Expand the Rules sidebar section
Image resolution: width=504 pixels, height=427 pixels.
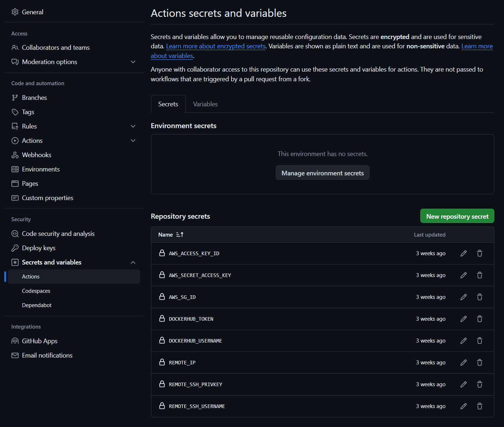point(133,126)
